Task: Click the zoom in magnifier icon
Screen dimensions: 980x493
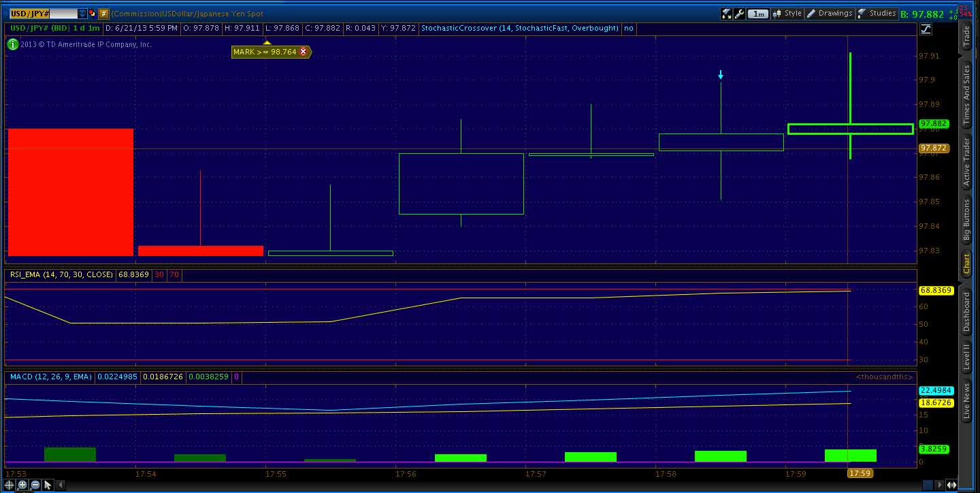Action: coord(22,486)
